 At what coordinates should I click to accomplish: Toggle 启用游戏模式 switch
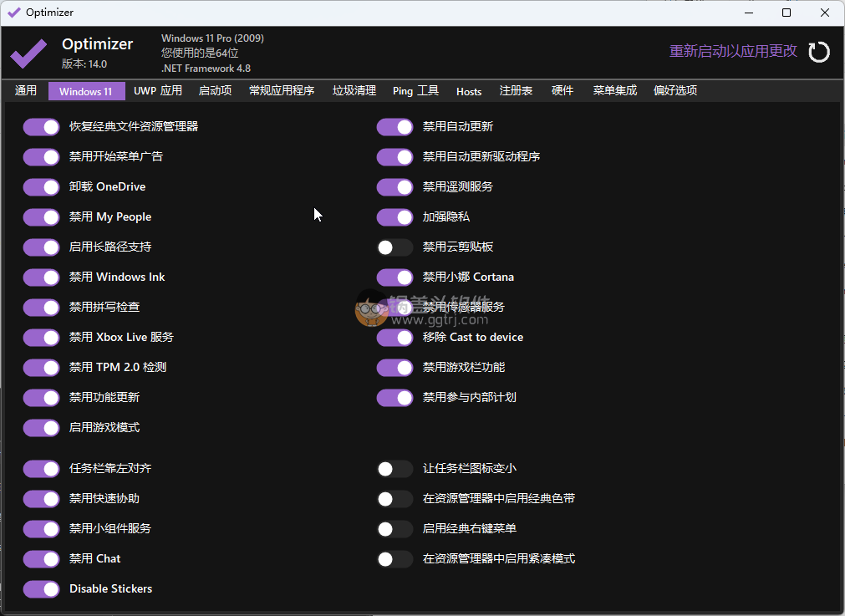click(x=42, y=428)
